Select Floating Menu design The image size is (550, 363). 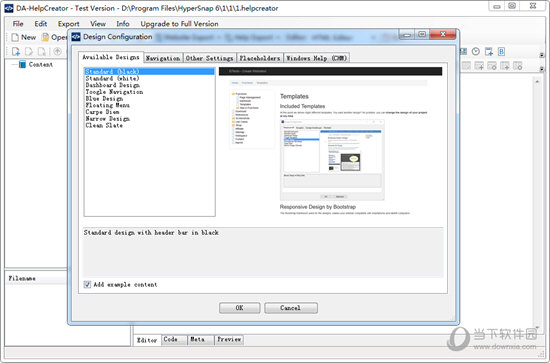[x=149, y=105]
